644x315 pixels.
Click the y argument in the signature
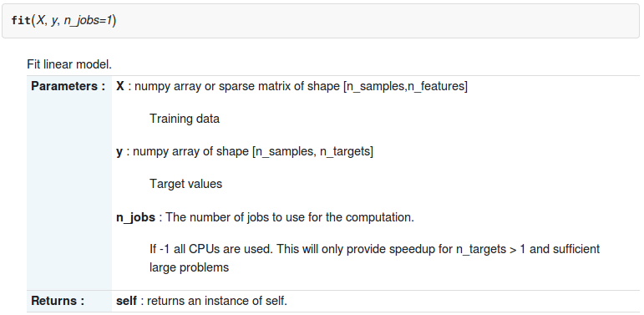pos(53,21)
